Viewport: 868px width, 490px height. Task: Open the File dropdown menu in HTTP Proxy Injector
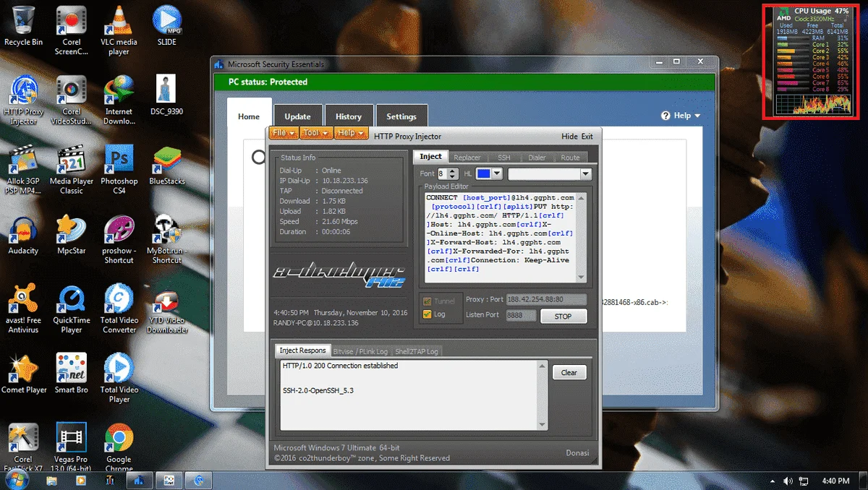coord(283,133)
